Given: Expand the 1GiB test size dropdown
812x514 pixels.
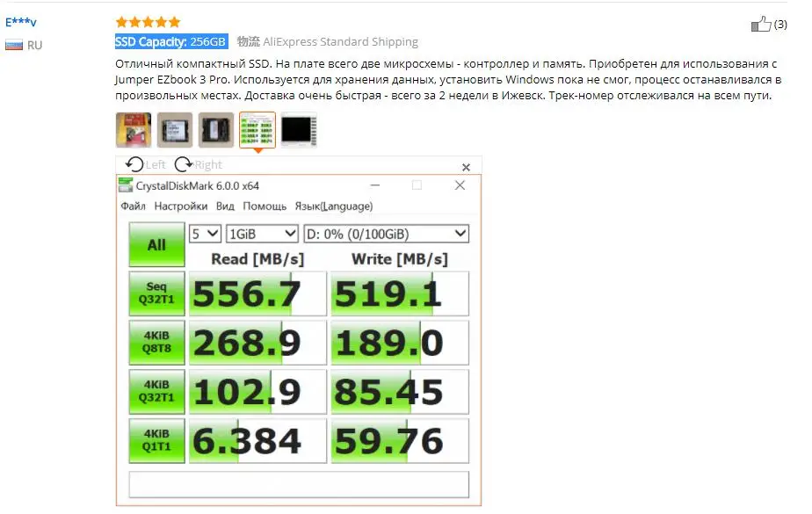Looking at the screenshot, I should 262,234.
